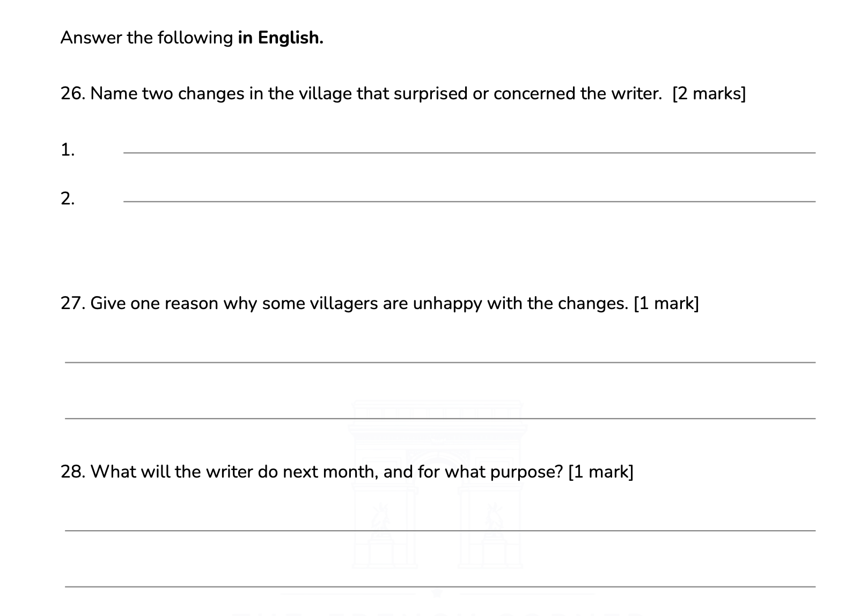The image size is (867, 616).
Task: Click the bold 'in English.' text
Action: (x=281, y=38)
